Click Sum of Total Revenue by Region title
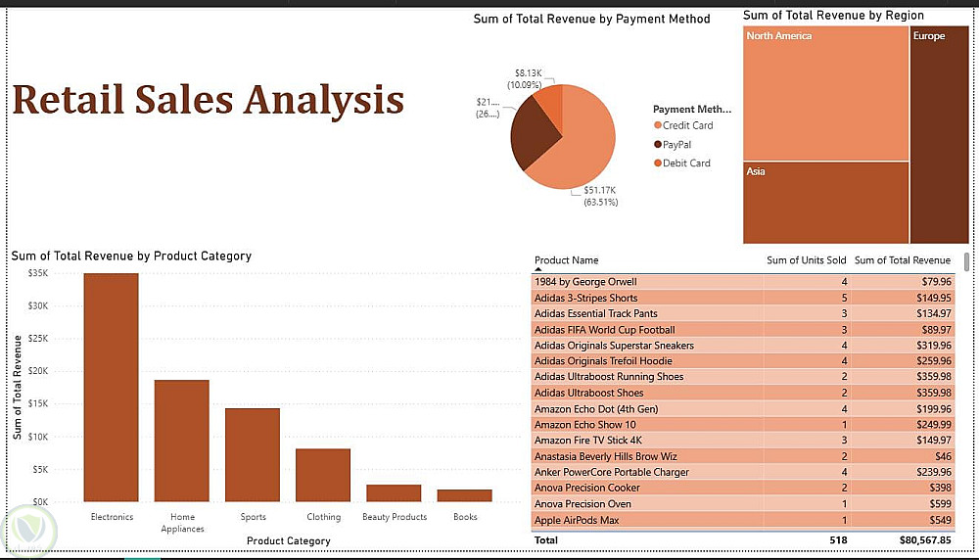979x560 pixels. click(833, 16)
